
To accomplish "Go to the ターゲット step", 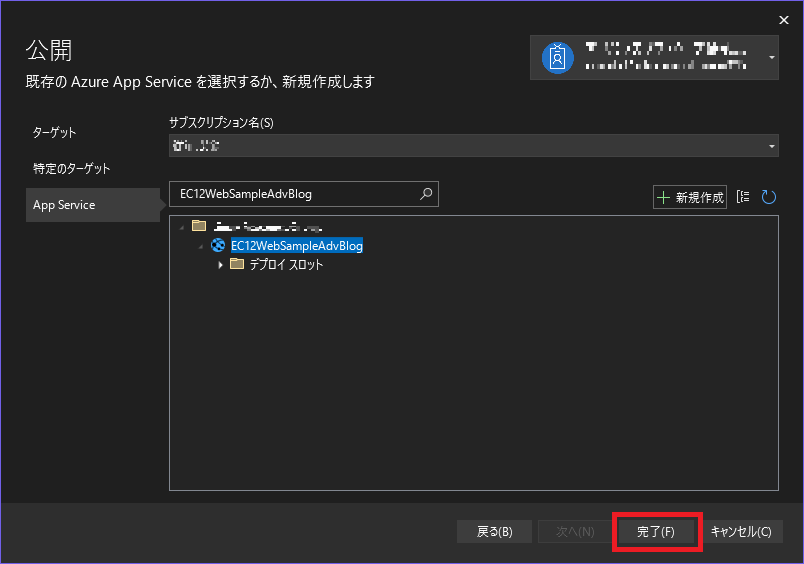I will 54,133.
